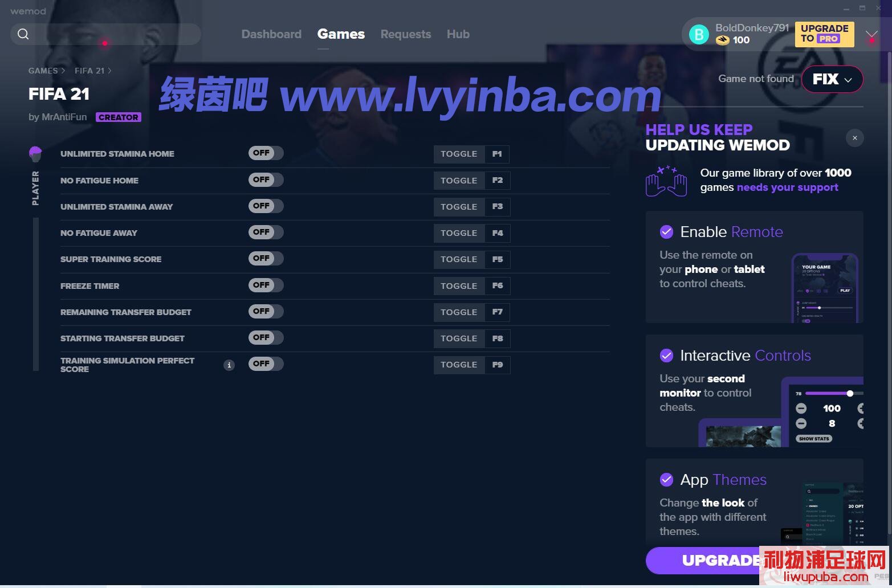This screenshot has width=892, height=588.
Task: Change the F4 hotkey binding
Action: tap(498, 233)
